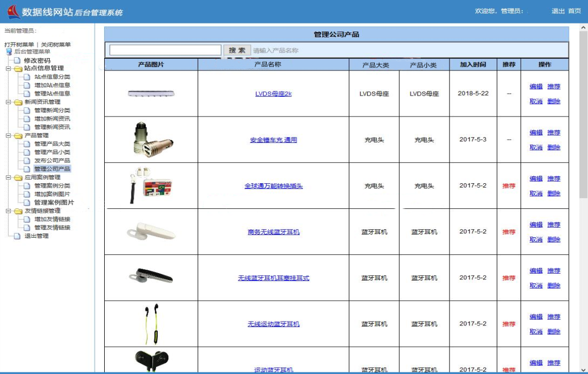588x374 pixels.
Task: Click the page icon beside 修改密码
Action: (17, 60)
